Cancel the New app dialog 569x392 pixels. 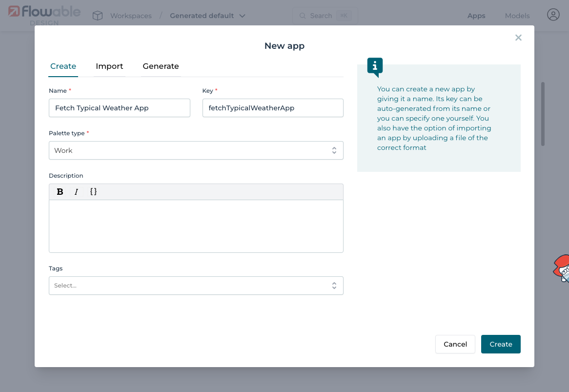(455, 344)
